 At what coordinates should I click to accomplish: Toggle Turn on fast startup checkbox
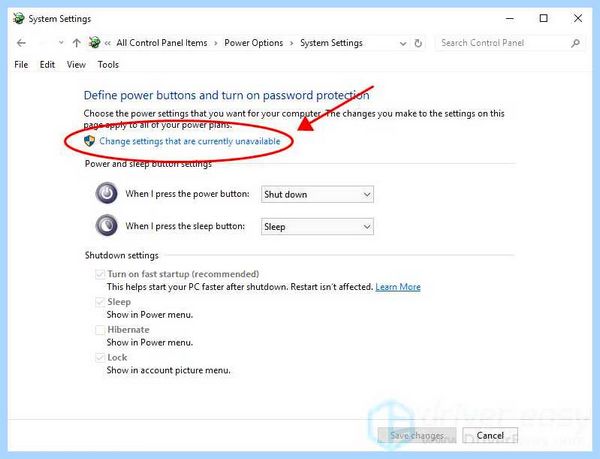[100, 274]
